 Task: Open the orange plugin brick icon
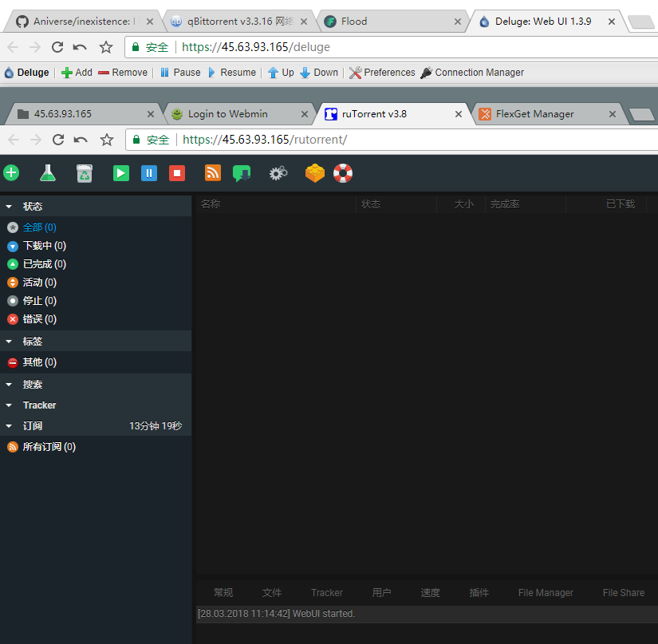coord(315,173)
